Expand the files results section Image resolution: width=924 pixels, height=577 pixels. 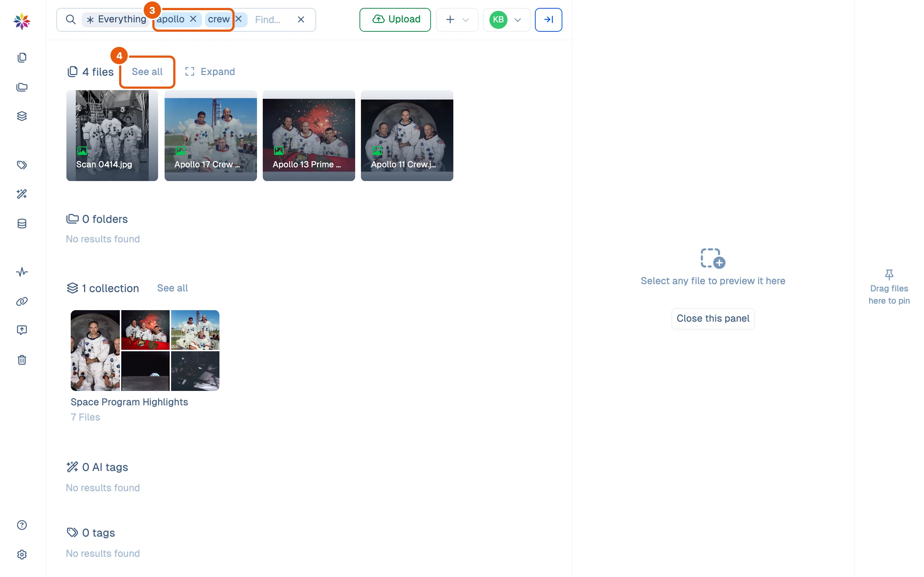click(x=210, y=72)
